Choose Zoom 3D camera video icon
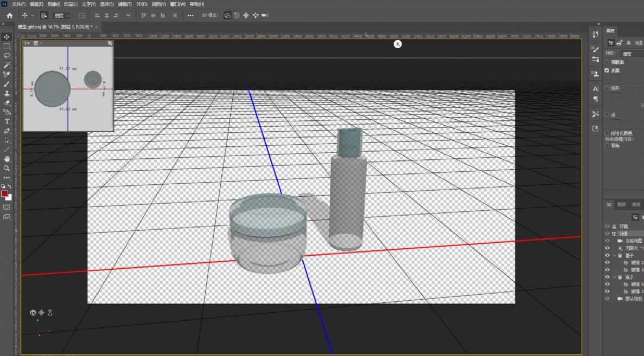This screenshot has width=644, height=356. (x=265, y=15)
